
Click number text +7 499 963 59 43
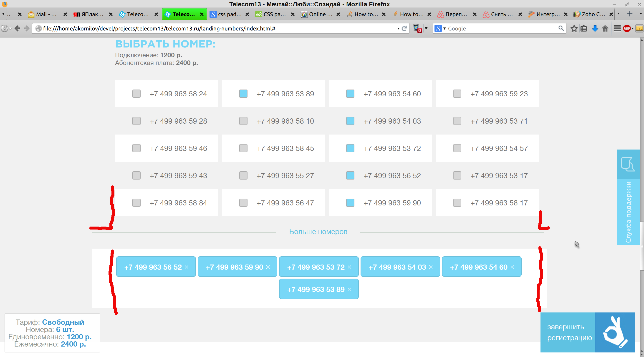[178, 175]
